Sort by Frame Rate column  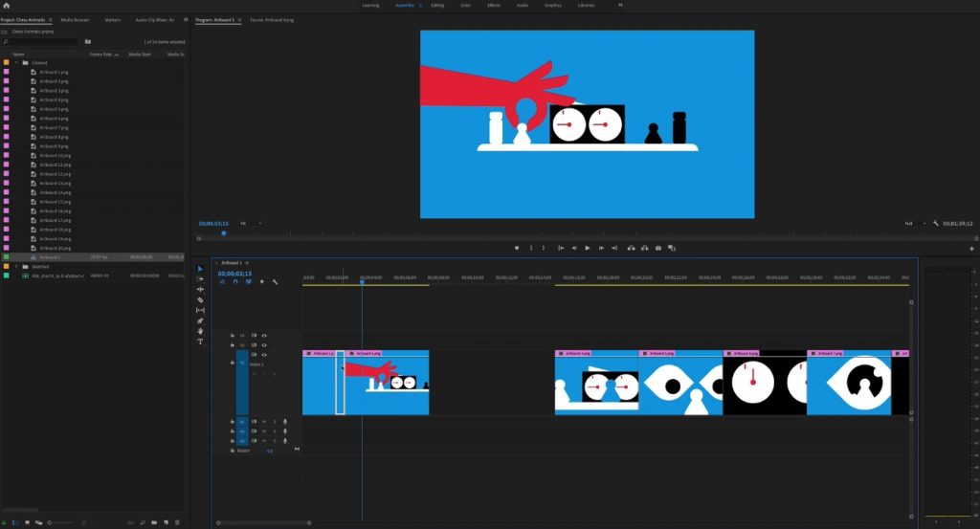pos(100,55)
